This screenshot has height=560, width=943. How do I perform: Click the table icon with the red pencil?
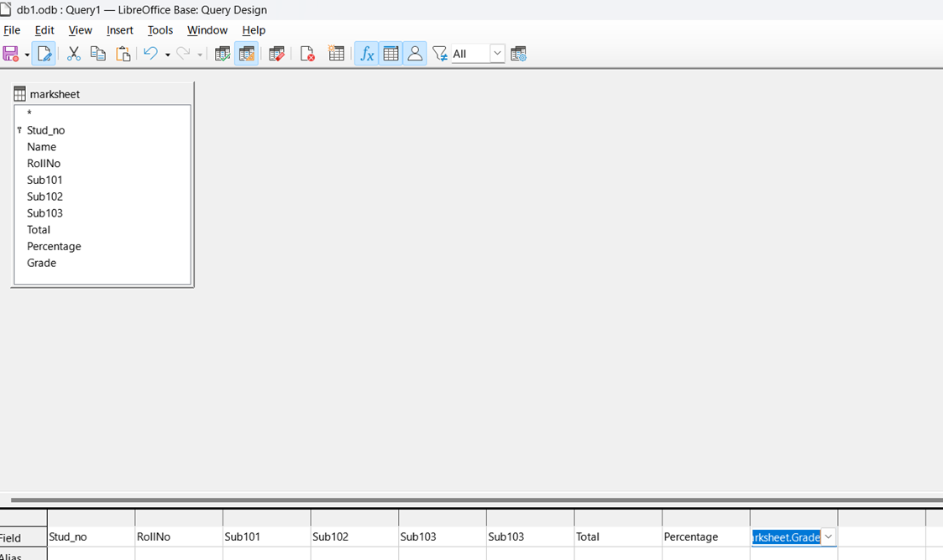276,54
